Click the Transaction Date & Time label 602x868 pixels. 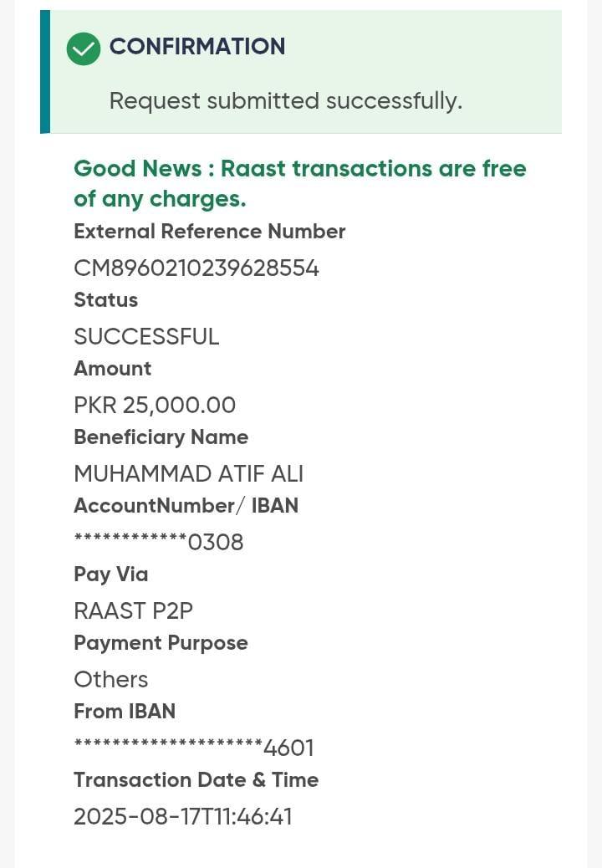[196, 780]
